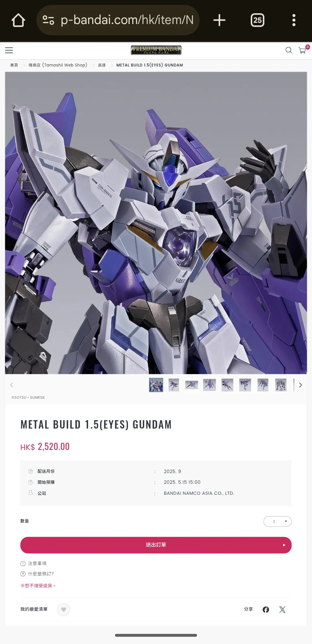The image size is (312, 644).
Task: Click the 送出訂單 order button
Action: coord(156,545)
